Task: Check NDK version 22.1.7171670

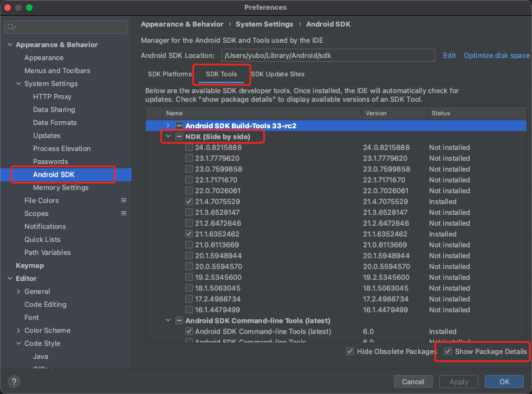Action: (189, 180)
